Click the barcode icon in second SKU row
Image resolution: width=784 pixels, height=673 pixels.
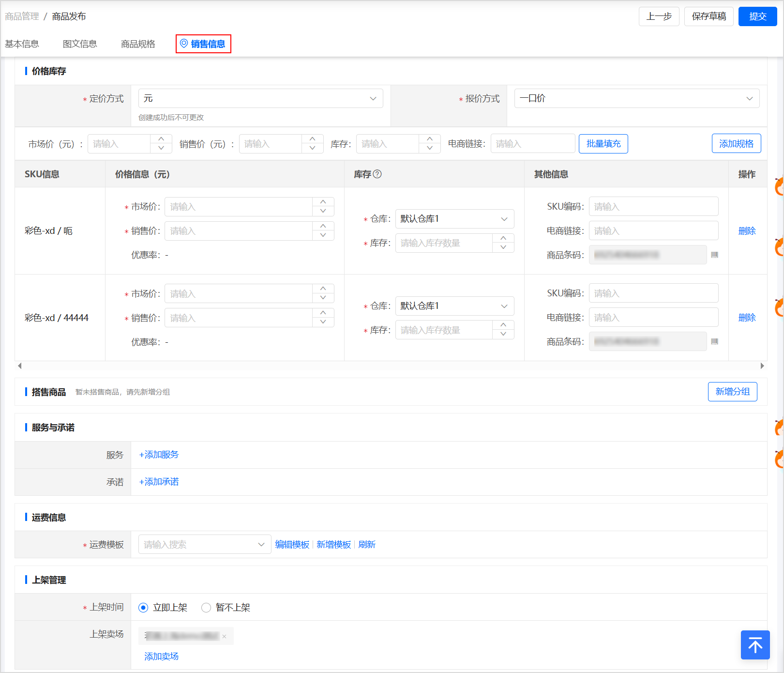tap(714, 341)
